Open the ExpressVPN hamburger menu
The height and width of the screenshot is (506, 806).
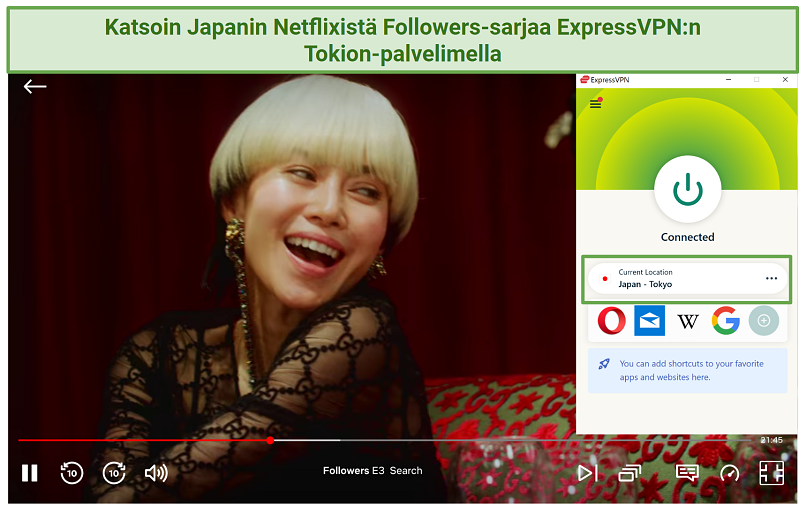pos(595,103)
